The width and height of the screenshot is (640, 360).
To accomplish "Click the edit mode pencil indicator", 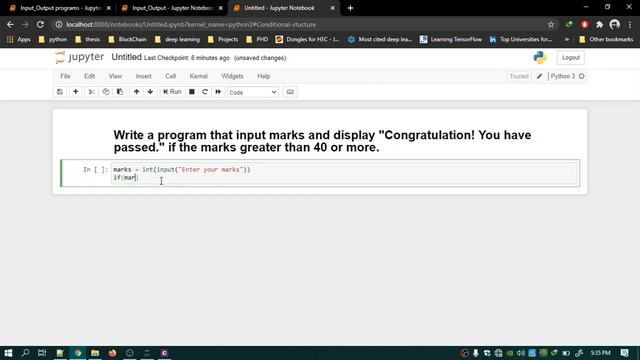I will coord(539,76).
